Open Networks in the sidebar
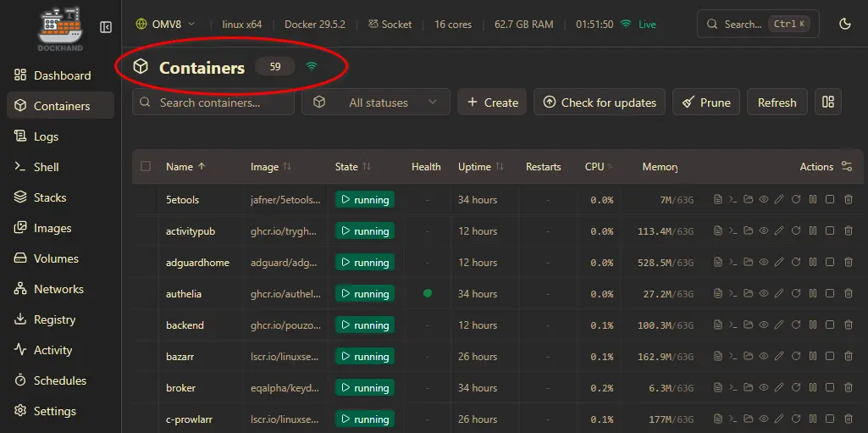 pos(60,288)
